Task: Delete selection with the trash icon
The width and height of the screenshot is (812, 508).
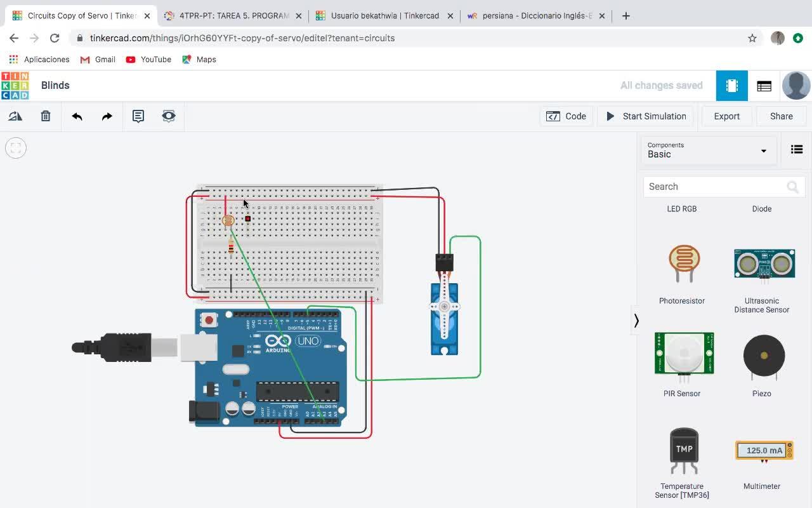Action: pyautogui.click(x=46, y=116)
